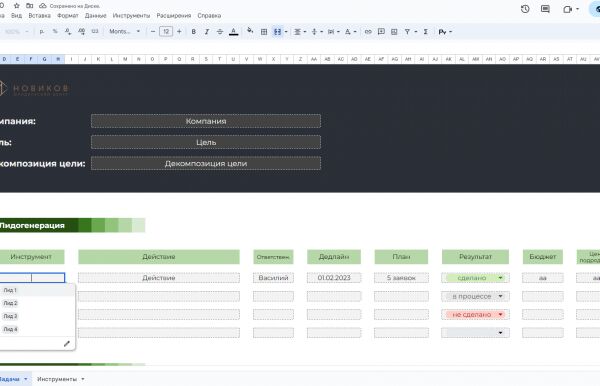Screen dimensions: 600x386
Task: Select the Цель input cell
Action: (206, 142)
